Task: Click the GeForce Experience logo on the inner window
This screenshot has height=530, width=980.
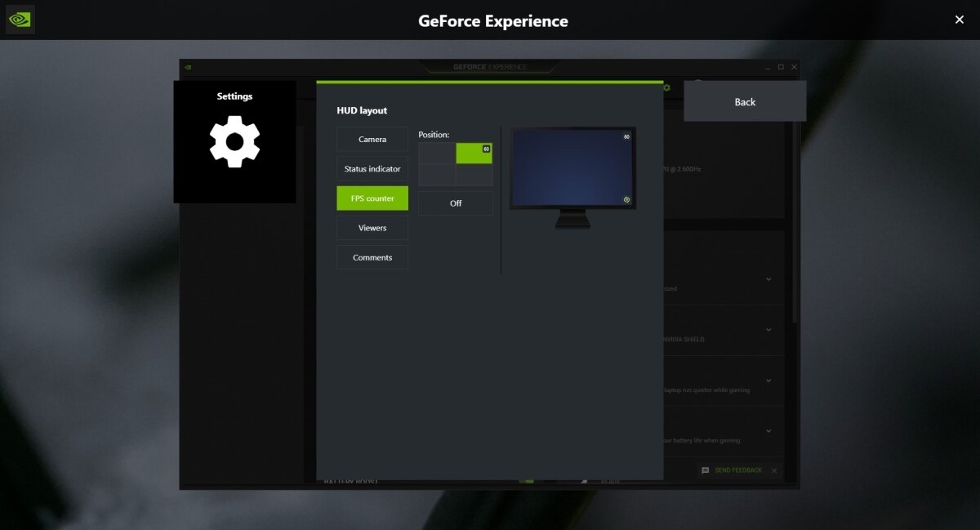Action: pyautogui.click(x=490, y=67)
